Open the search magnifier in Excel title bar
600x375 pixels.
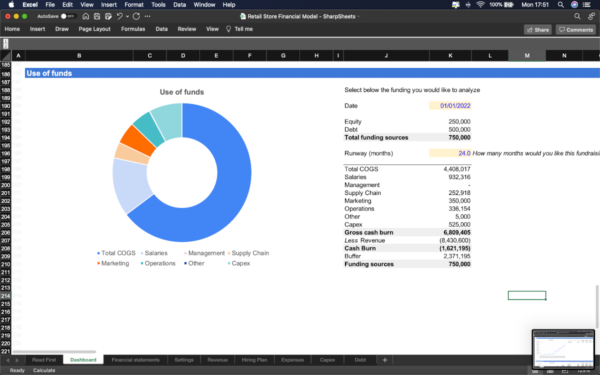(577, 16)
